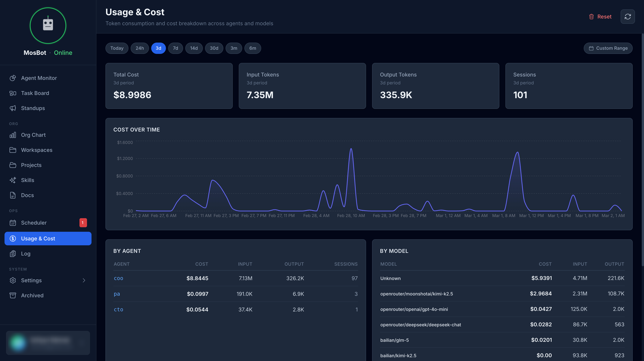Click the refresh icon button

627,17
